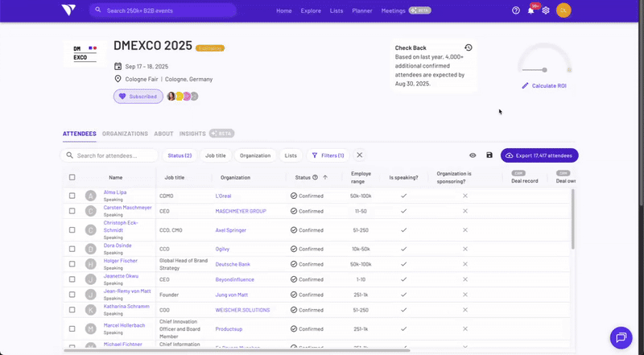
Task: Click the search icon in the attendee search
Action: click(x=69, y=155)
